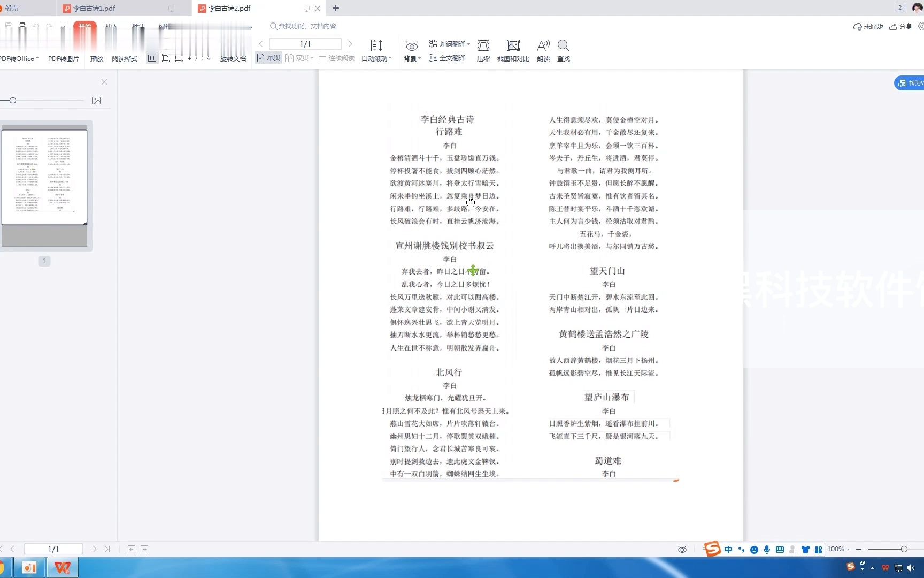Open Sogou toolbox grid icon

pos(818,550)
